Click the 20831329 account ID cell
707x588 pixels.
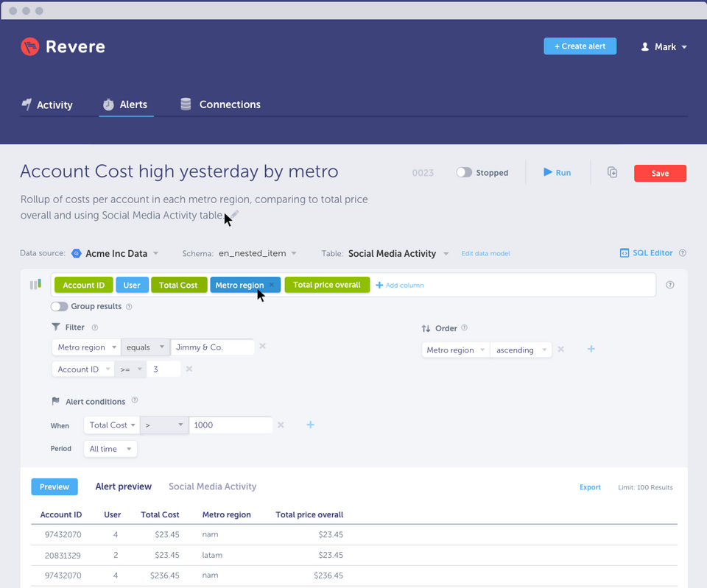[x=63, y=555]
